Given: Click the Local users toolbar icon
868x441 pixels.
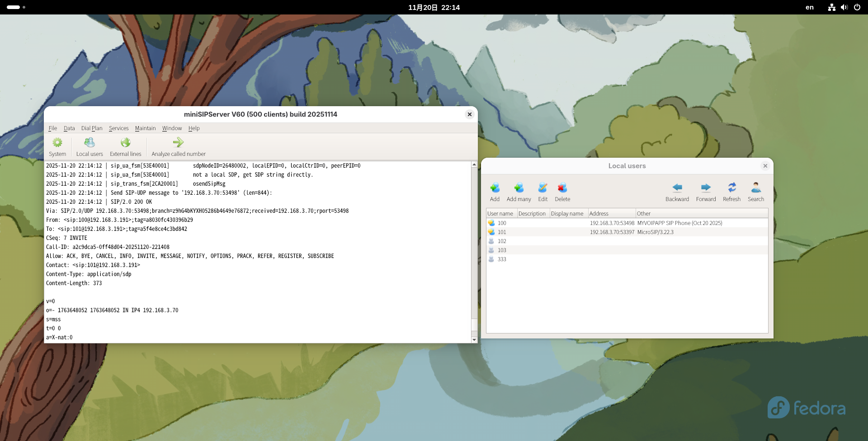Looking at the screenshot, I should (x=90, y=147).
